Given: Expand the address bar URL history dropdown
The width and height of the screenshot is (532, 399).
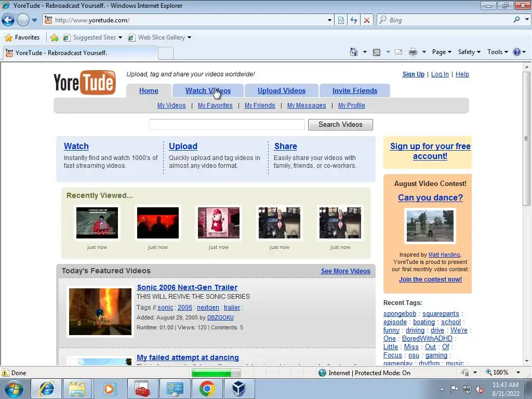Looking at the screenshot, I should 329,20.
